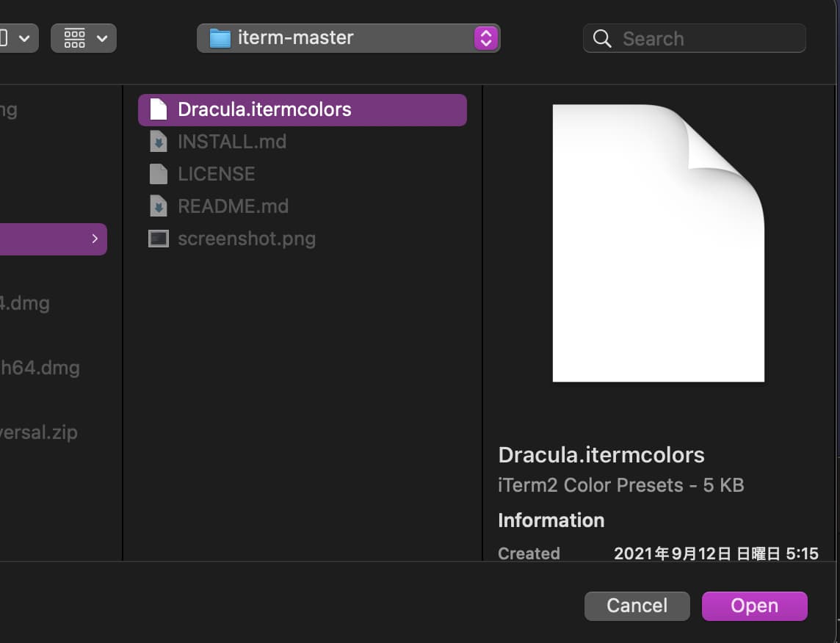This screenshot has width=840, height=643.
Task: Click the grid grouping icon in toolbar
Action: (74, 38)
